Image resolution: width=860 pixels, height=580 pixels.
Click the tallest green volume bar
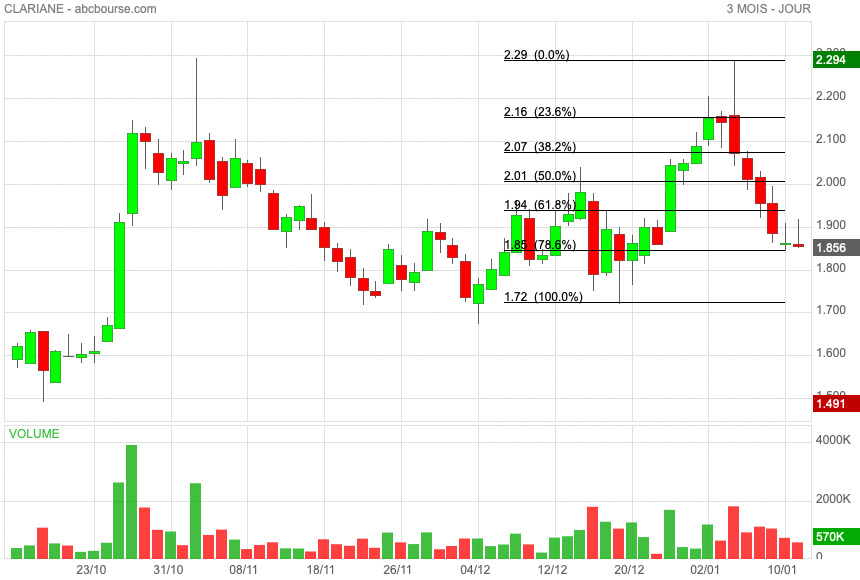click(132, 502)
